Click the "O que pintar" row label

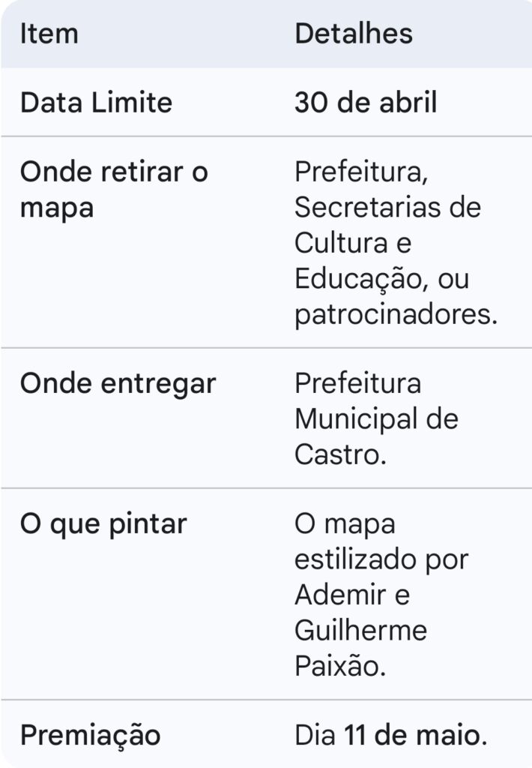click(x=103, y=523)
